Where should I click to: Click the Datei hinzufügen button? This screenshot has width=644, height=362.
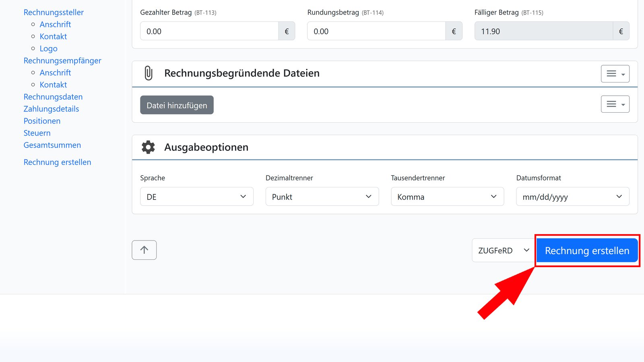point(177,105)
